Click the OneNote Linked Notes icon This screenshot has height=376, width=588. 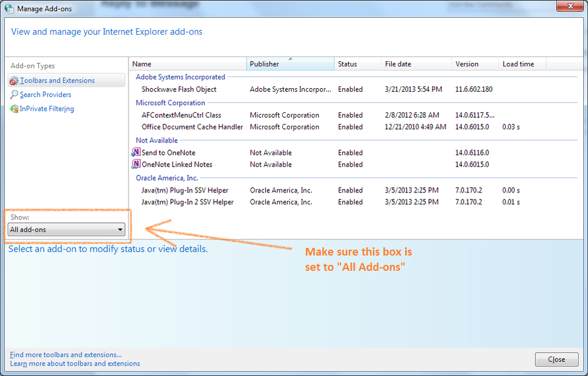point(136,164)
